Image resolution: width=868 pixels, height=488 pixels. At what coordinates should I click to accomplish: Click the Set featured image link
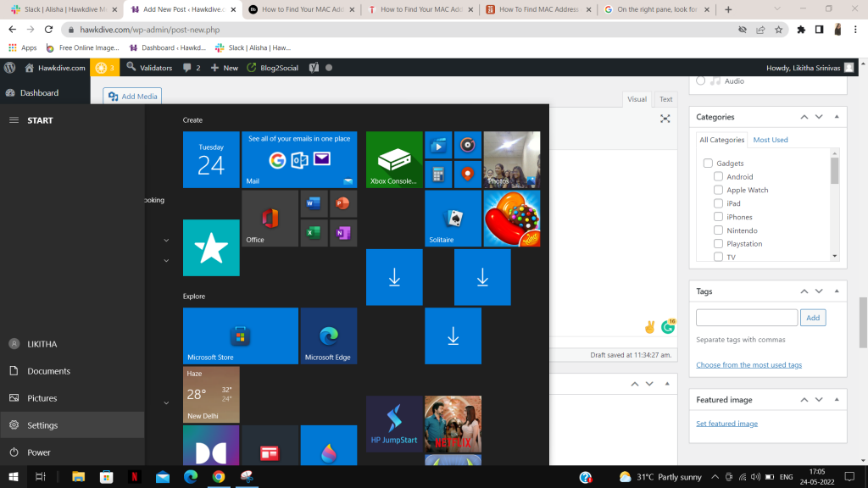pyautogui.click(x=726, y=423)
